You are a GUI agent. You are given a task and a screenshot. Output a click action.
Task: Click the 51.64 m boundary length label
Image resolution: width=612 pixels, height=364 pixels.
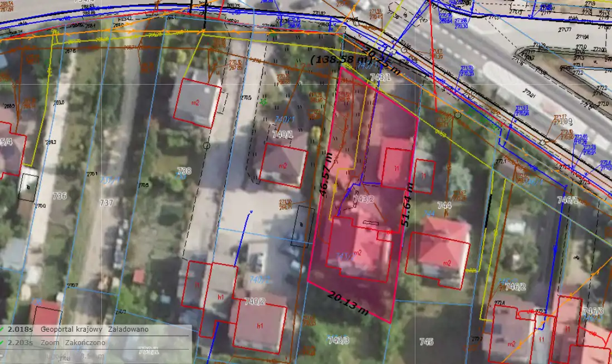point(407,204)
